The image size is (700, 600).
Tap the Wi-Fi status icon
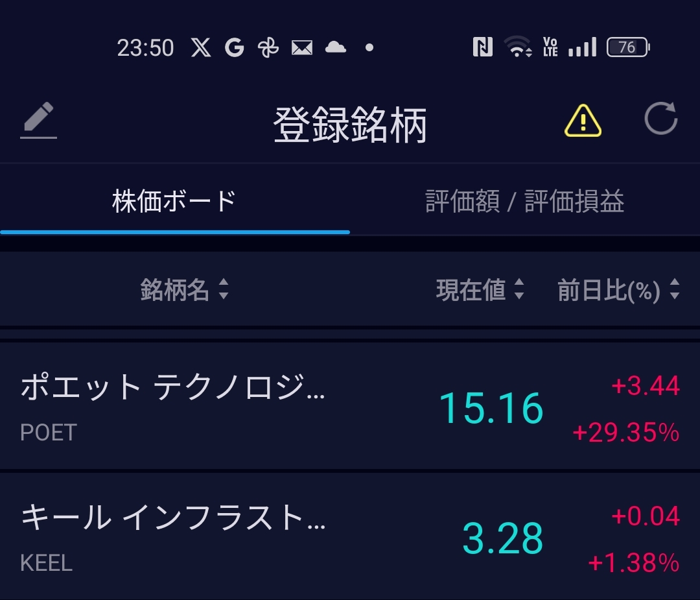[x=518, y=47]
